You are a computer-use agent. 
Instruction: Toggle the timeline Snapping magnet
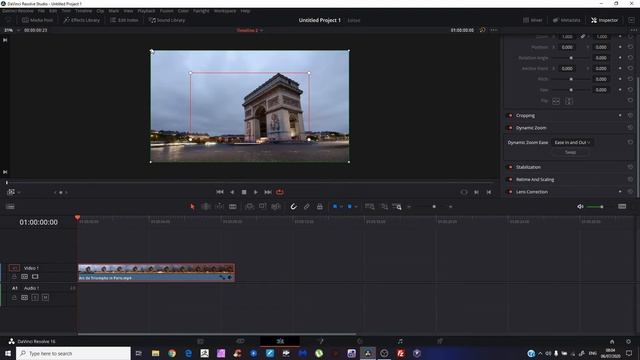(x=293, y=207)
